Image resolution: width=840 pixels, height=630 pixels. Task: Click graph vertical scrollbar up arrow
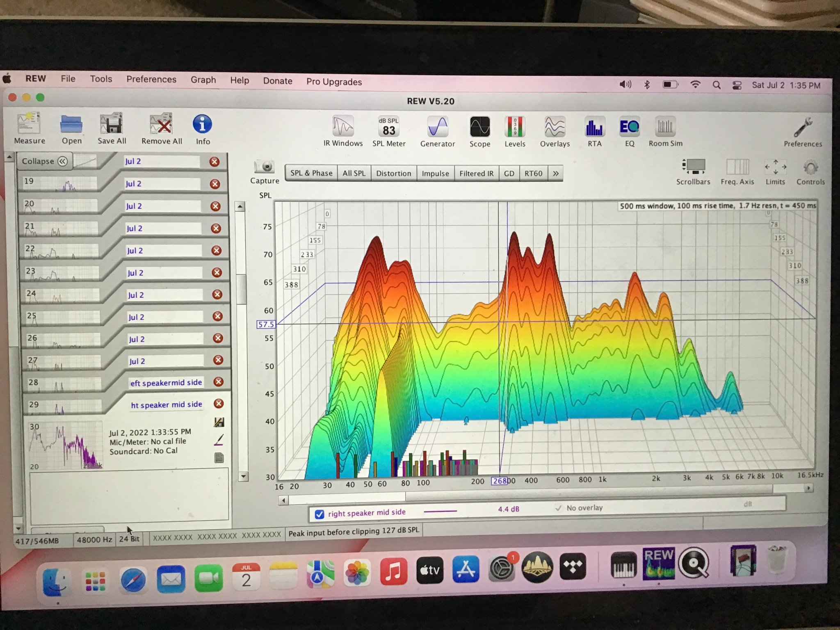[x=240, y=206]
